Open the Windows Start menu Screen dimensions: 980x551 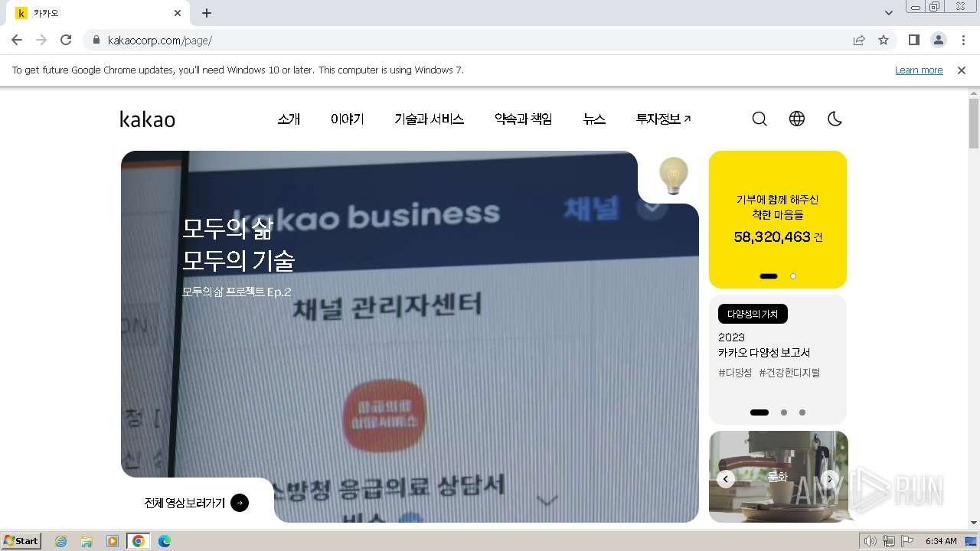21,540
